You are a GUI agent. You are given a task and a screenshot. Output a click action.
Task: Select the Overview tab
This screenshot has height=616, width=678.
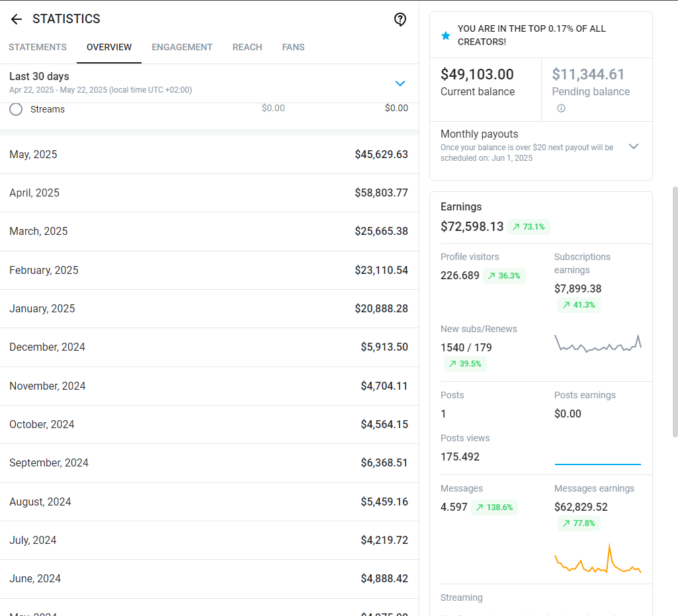click(109, 47)
